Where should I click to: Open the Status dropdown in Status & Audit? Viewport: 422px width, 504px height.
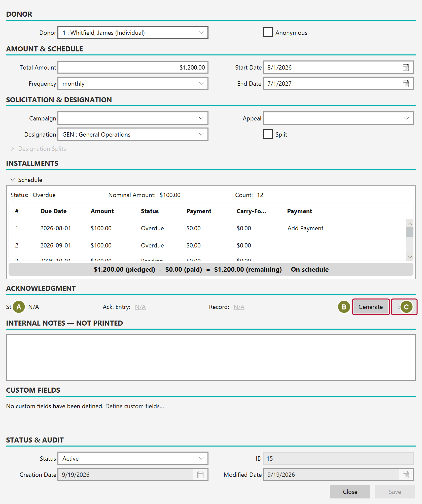point(133,458)
